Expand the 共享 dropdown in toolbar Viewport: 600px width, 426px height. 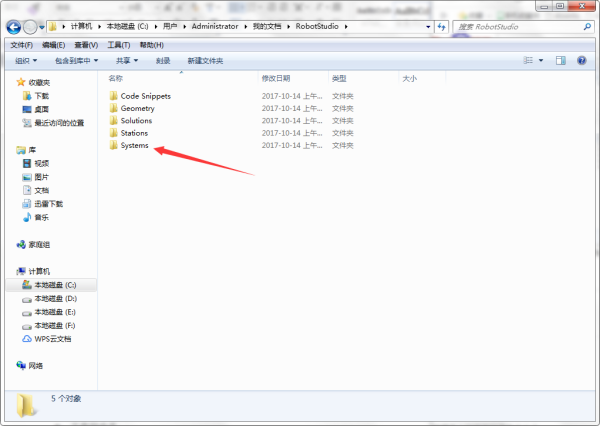[127, 61]
